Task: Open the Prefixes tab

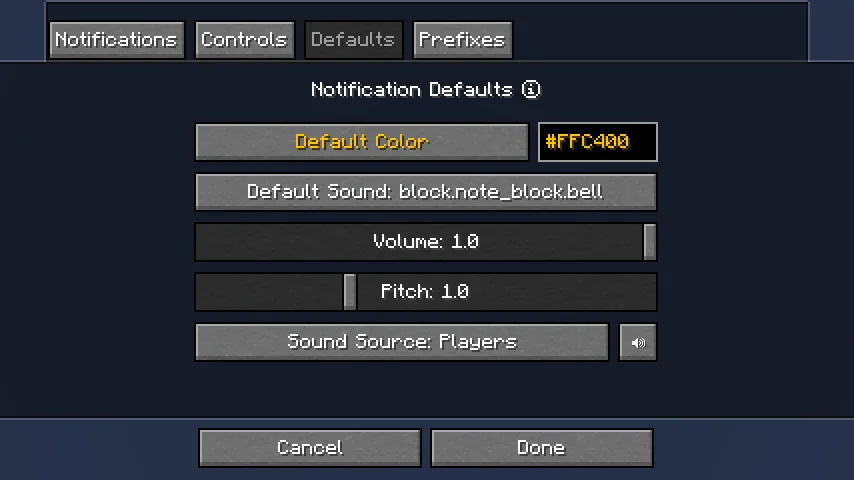Action: pyautogui.click(x=462, y=40)
